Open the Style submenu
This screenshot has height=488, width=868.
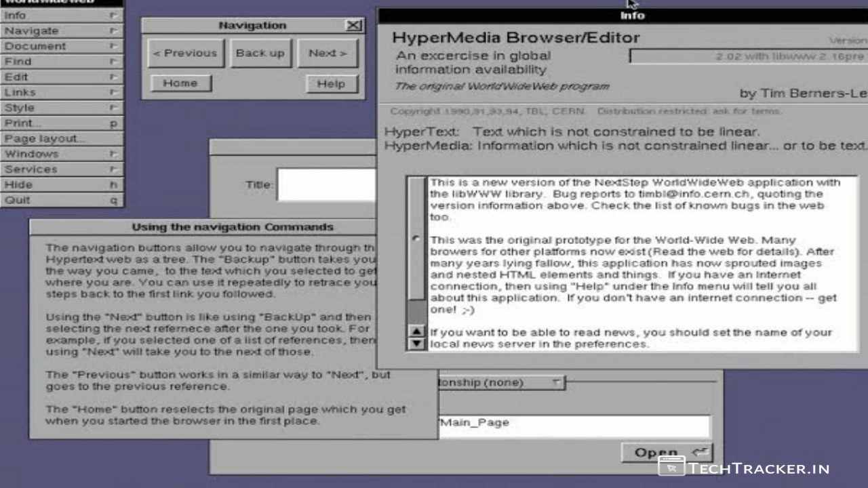tap(61, 108)
